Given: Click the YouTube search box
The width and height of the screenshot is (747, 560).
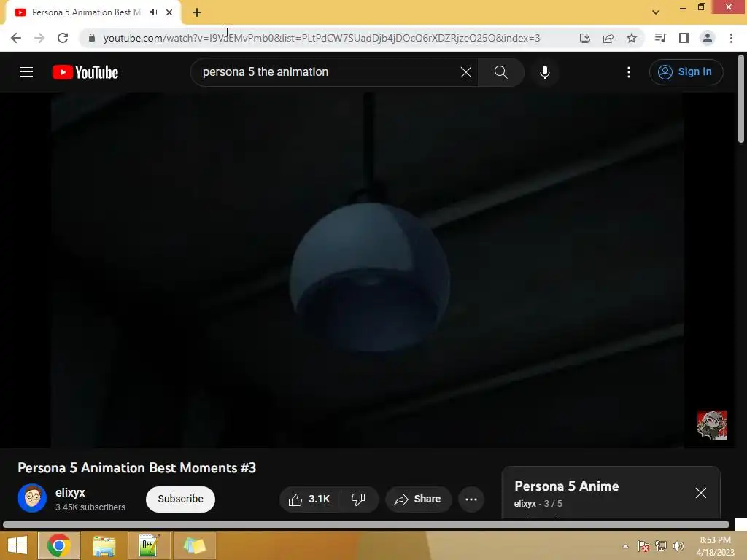Looking at the screenshot, I should pyautogui.click(x=329, y=72).
